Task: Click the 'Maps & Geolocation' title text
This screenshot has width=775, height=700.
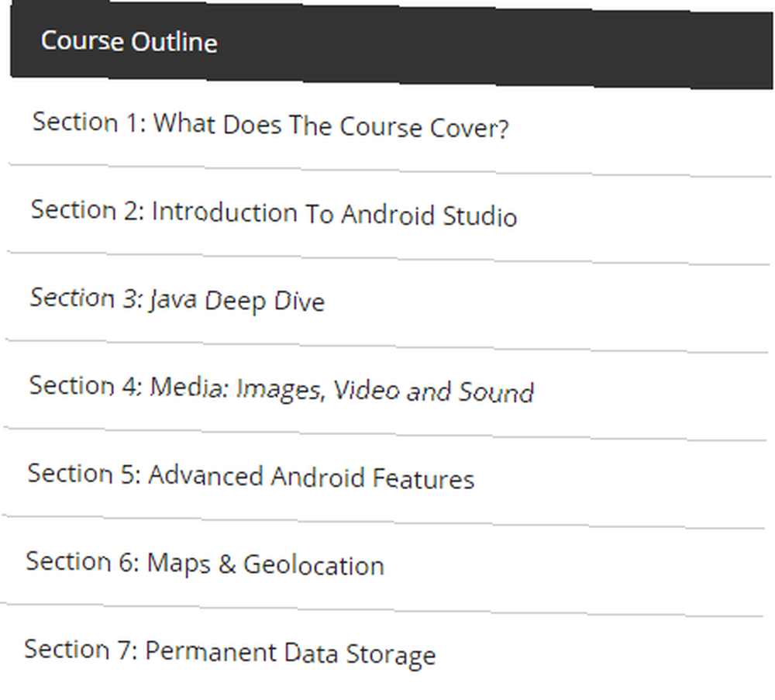Action: click(x=266, y=564)
